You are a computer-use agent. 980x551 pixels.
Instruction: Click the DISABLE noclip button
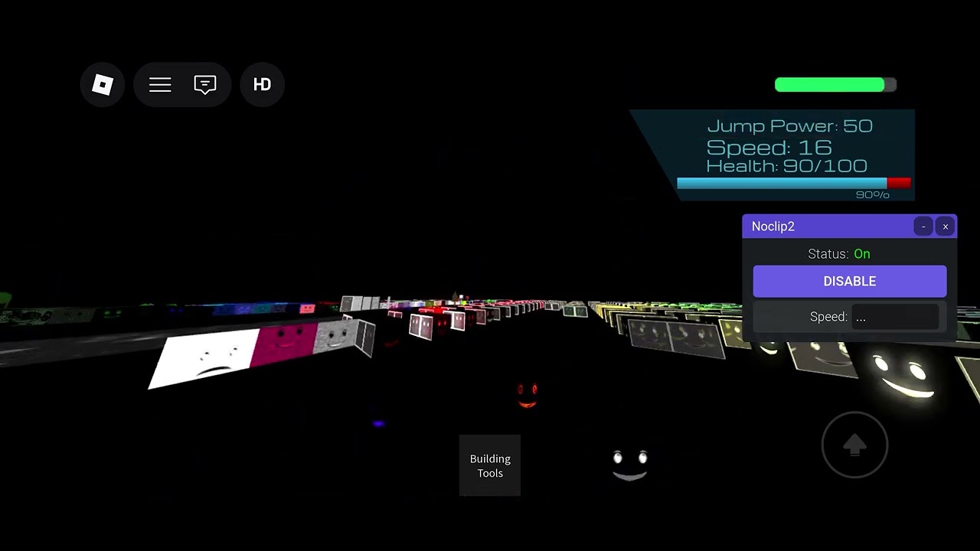(850, 281)
